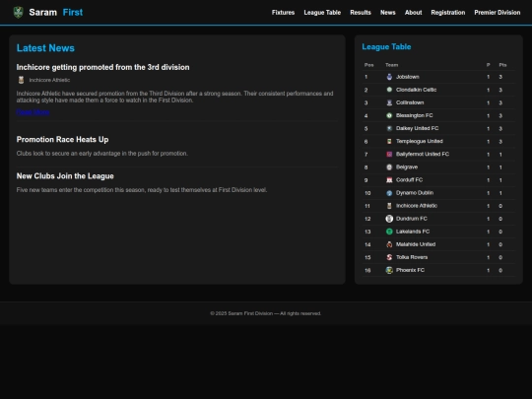Open the Inchicore promotion news headline

pyautogui.click(x=102, y=67)
